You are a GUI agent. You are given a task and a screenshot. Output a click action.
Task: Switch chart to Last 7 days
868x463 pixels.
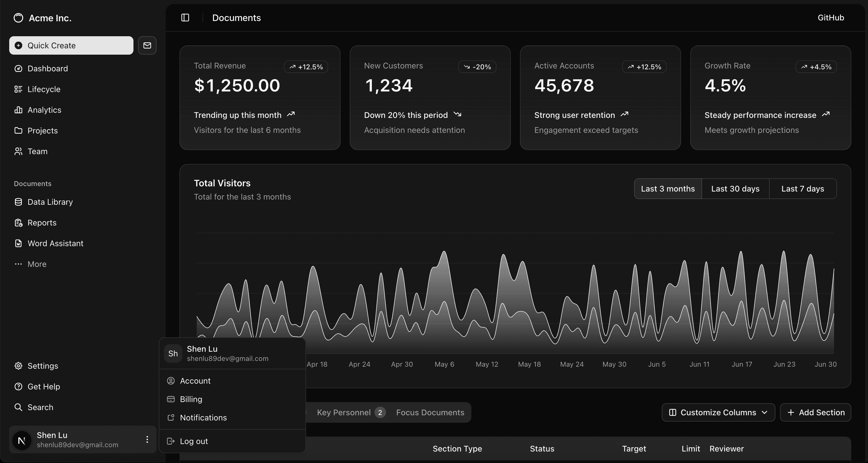coord(803,189)
